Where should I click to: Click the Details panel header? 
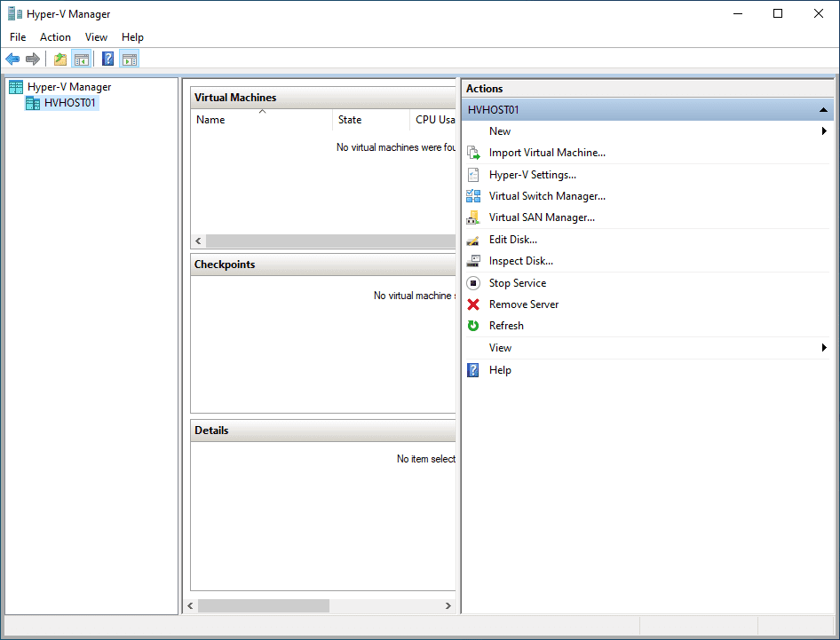tap(323, 431)
